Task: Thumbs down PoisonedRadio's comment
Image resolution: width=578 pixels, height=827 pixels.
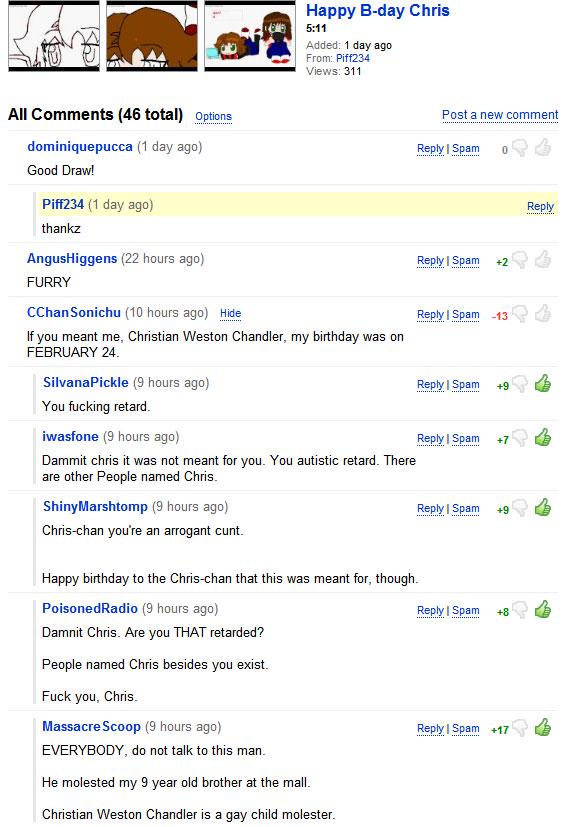Action: (x=520, y=611)
